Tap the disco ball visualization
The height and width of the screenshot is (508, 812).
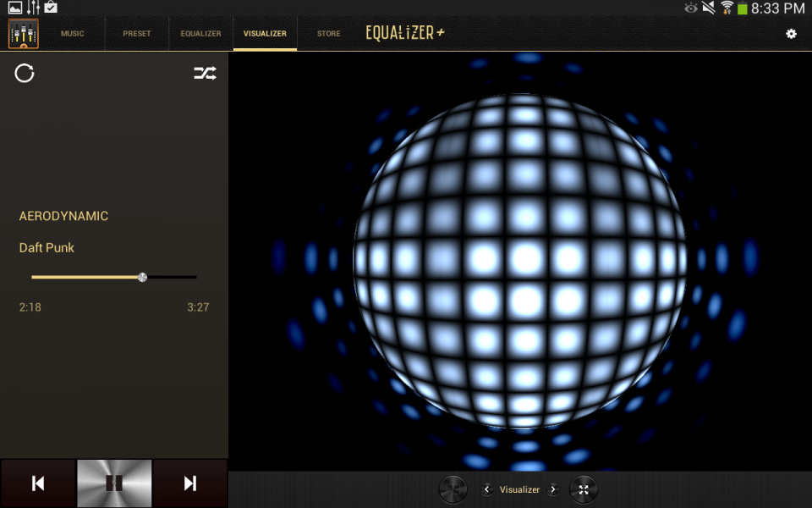click(x=520, y=262)
